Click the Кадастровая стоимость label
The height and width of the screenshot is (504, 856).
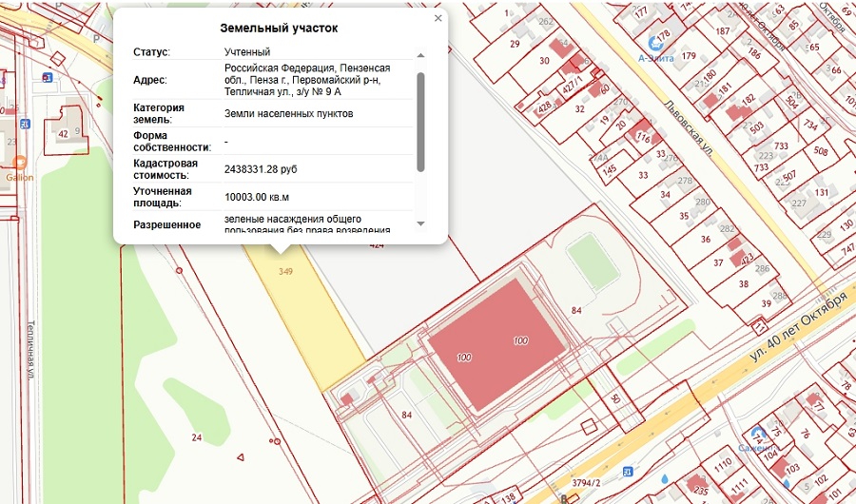165,169
